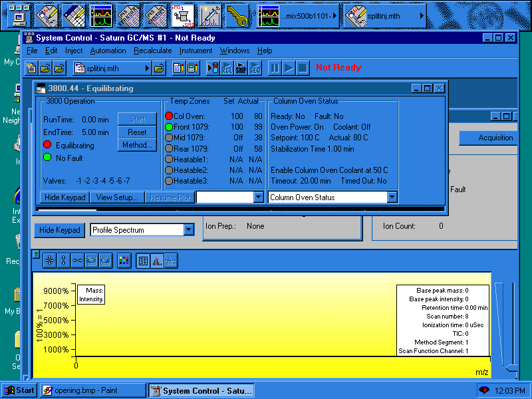The height and width of the screenshot is (399, 532).
Task: Open the File menu
Action: pyautogui.click(x=32, y=51)
